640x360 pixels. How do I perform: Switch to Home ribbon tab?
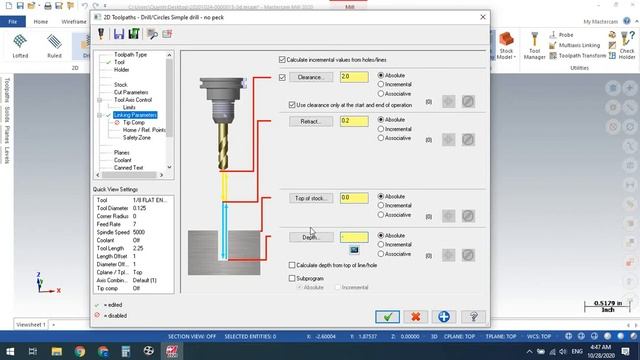point(41,22)
